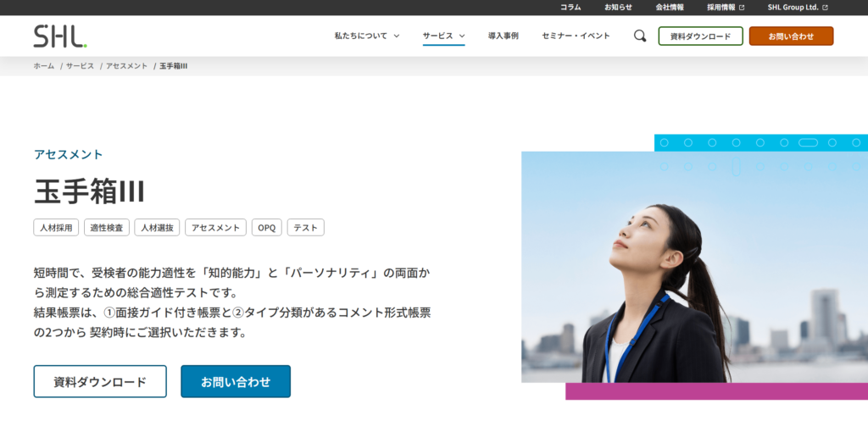Viewport: 868px width, 432px height.
Task: Expand the サービス dropdown menu
Action: [443, 36]
